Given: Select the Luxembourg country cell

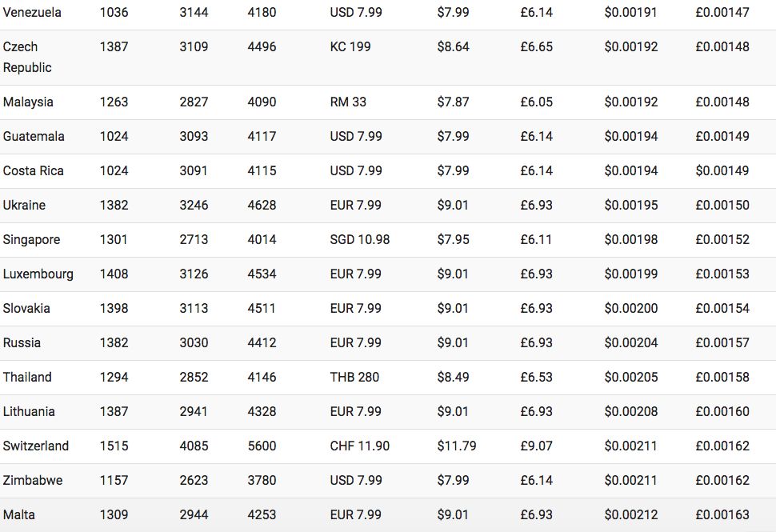Looking at the screenshot, I should tap(38, 274).
